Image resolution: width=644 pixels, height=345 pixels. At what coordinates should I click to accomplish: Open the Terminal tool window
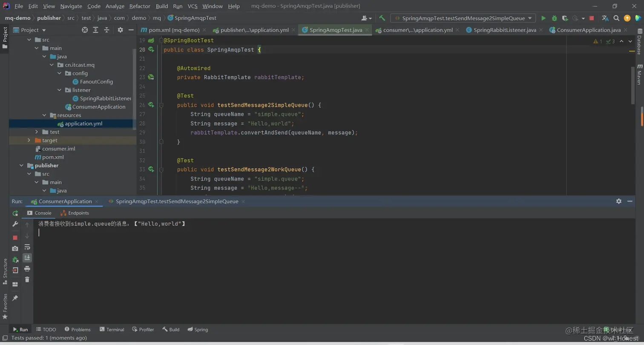112,329
